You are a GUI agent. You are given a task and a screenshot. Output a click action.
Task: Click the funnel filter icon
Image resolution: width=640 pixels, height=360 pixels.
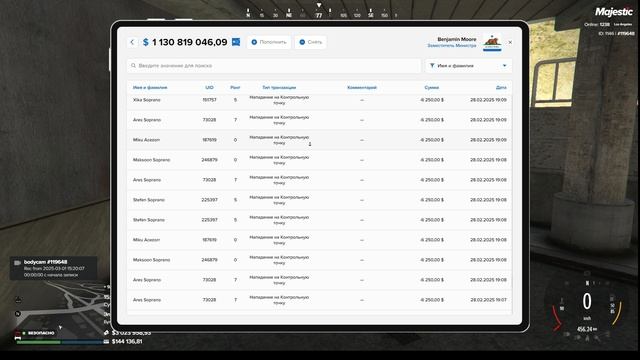coord(432,65)
